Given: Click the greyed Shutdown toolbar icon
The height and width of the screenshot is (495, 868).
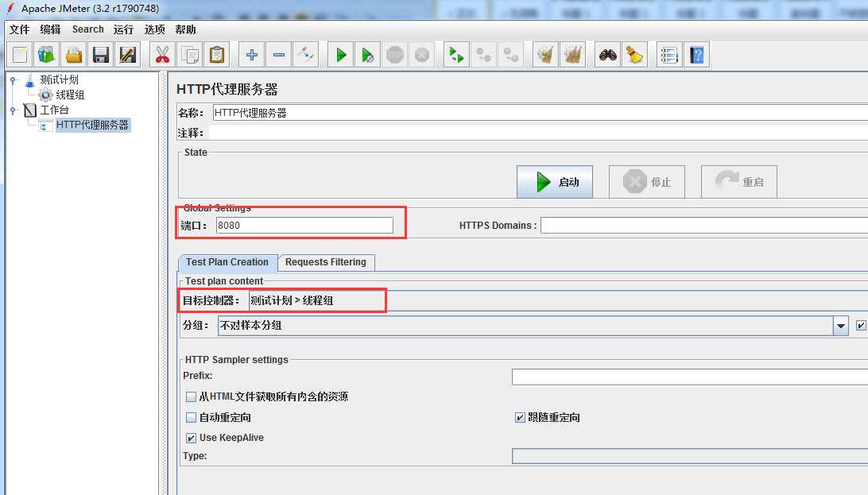Looking at the screenshot, I should click(422, 55).
